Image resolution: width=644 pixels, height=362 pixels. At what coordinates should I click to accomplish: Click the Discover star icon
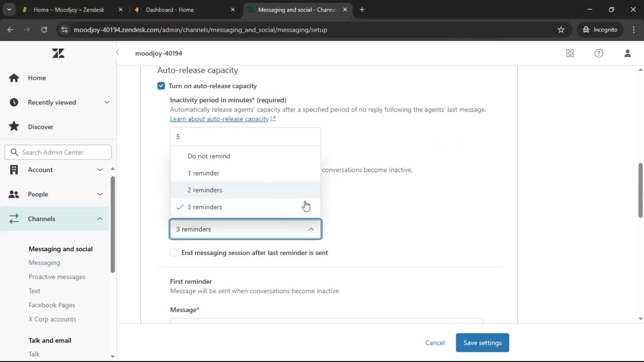coord(14,127)
